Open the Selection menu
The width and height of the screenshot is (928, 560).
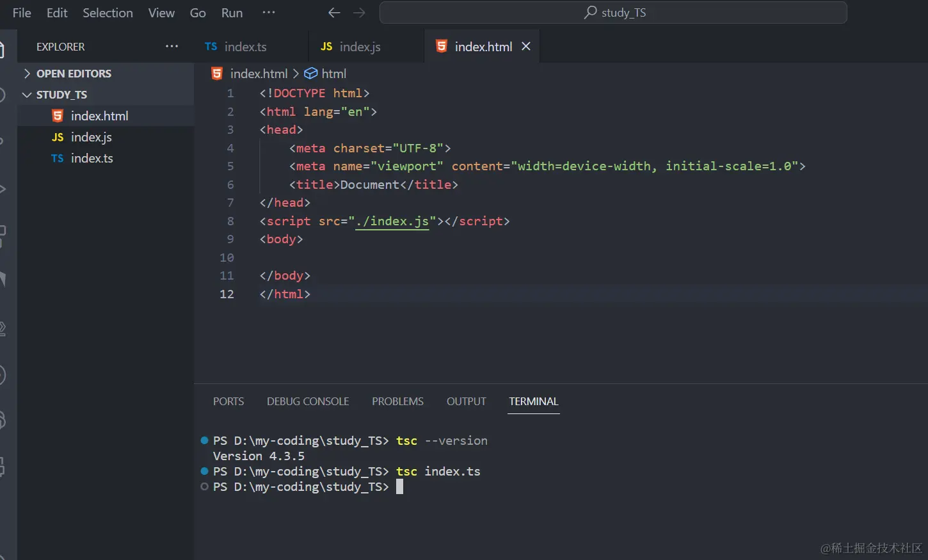(108, 13)
